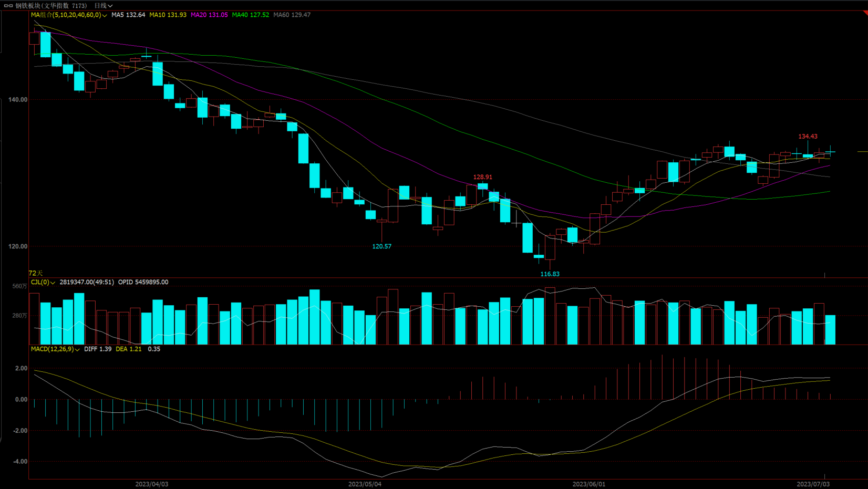Click the -4.00 MACD axis label
The width and height of the screenshot is (868, 489).
pos(20,462)
